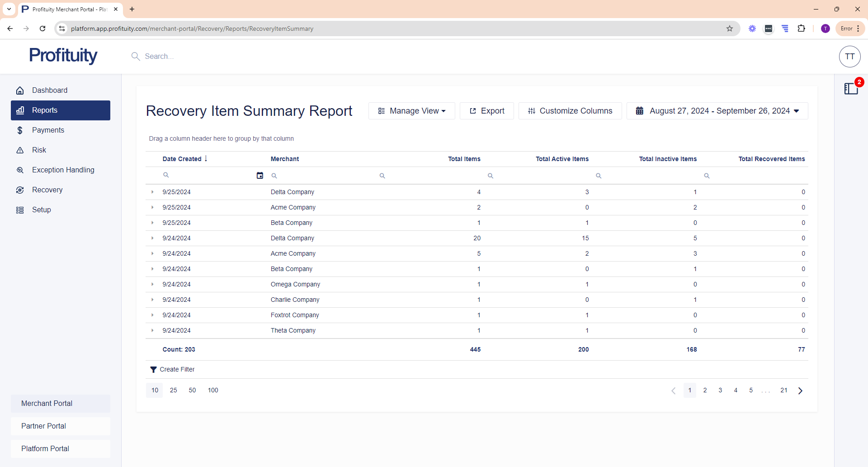Expand the Omega Company row
Screen dimensions: 868x467
[152, 284]
